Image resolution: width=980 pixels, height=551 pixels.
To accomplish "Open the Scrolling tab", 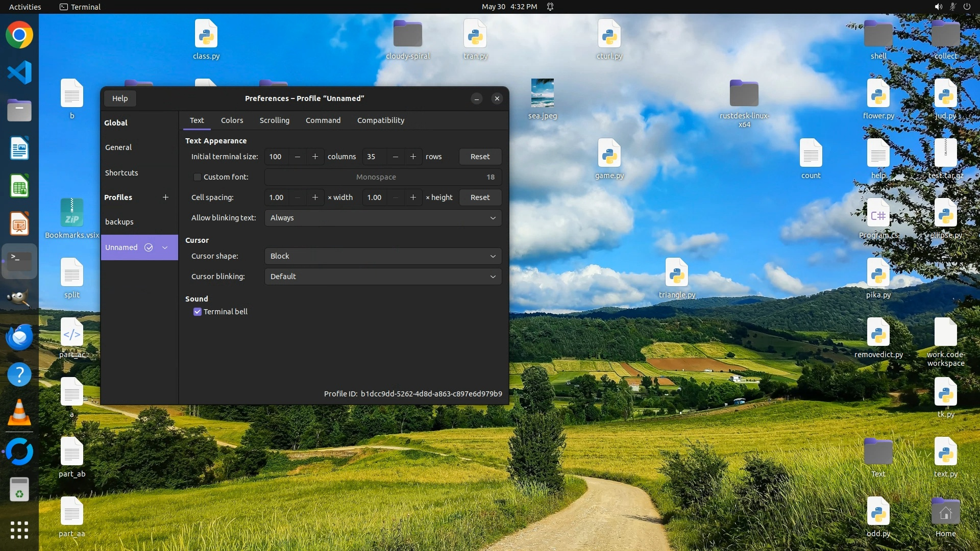I will [x=274, y=120].
